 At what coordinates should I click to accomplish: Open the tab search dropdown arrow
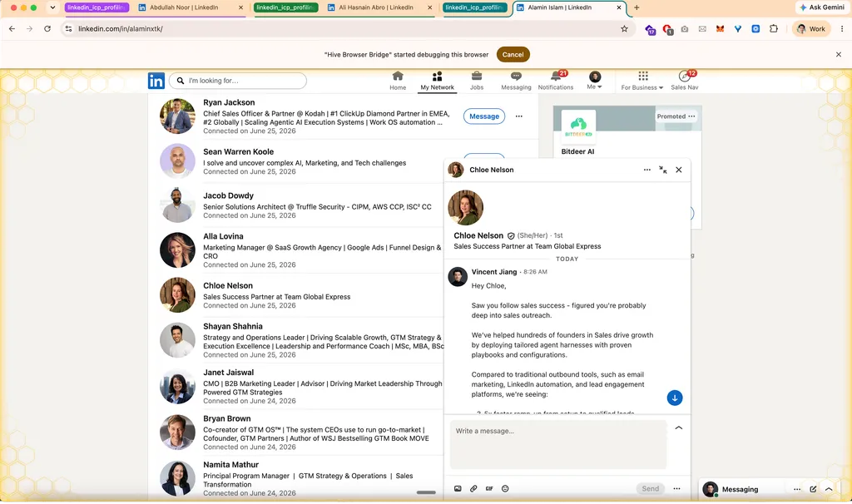click(52, 7)
